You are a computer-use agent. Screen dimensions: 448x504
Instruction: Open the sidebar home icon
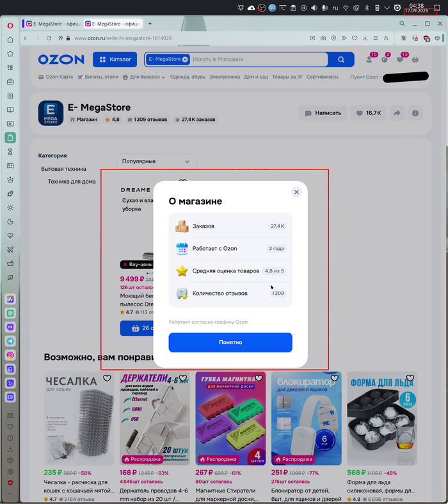click(10, 40)
